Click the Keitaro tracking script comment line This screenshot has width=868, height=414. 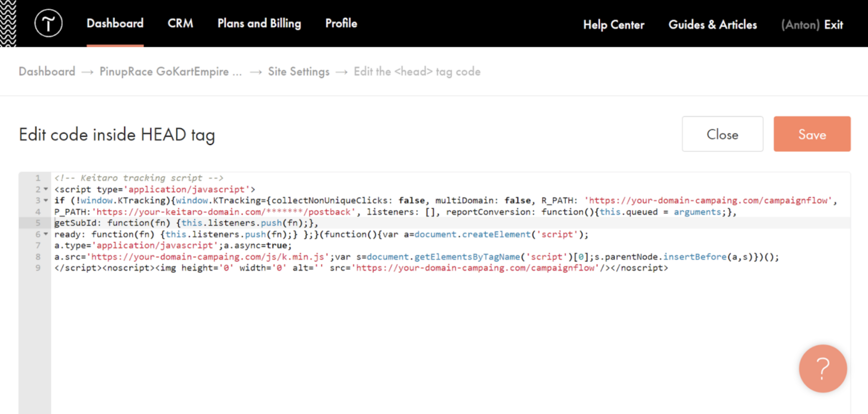click(x=139, y=178)
